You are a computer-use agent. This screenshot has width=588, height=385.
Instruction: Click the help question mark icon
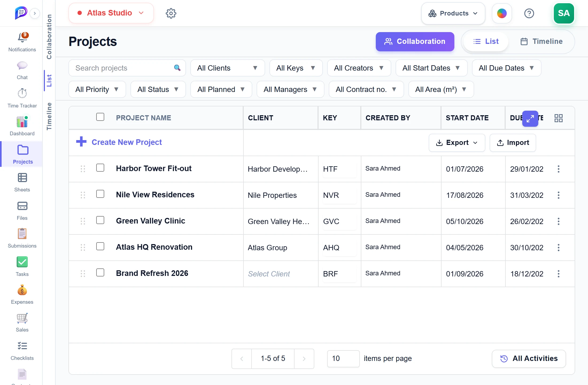pos(529,13)
